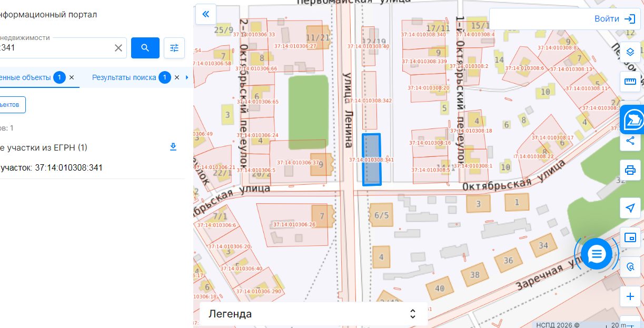Image resolution: width=644 pixels, height=328 pixels.
Task: Toggle the overview mini-map
Action: (x=630, y=237)
